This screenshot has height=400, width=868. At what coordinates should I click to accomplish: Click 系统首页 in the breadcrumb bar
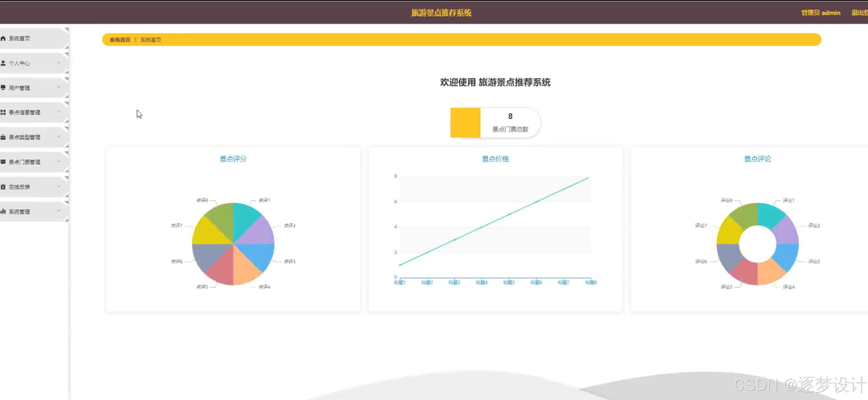coord(120,39)
